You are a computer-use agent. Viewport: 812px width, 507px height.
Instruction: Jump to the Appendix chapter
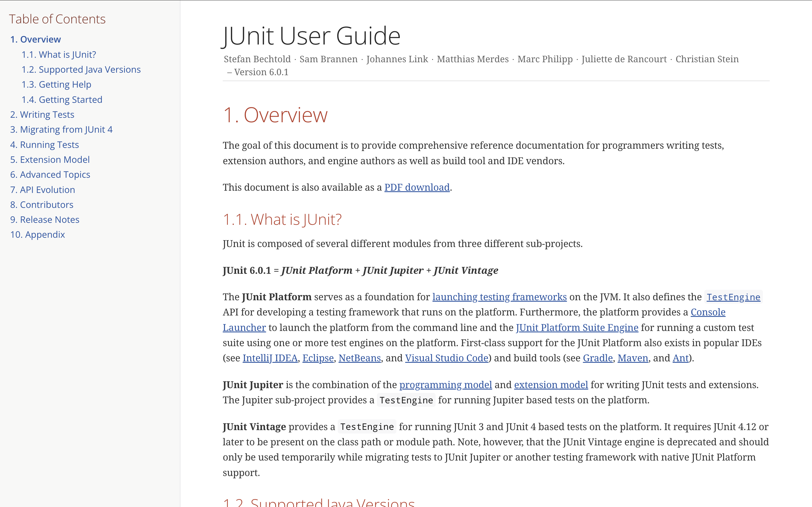click(x=37, y=234)
